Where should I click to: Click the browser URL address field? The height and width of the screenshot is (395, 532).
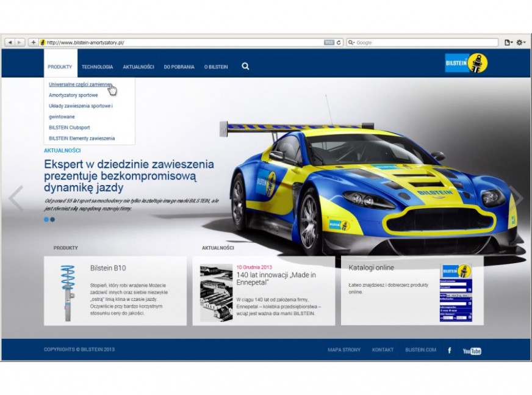(x=183, y=43)
